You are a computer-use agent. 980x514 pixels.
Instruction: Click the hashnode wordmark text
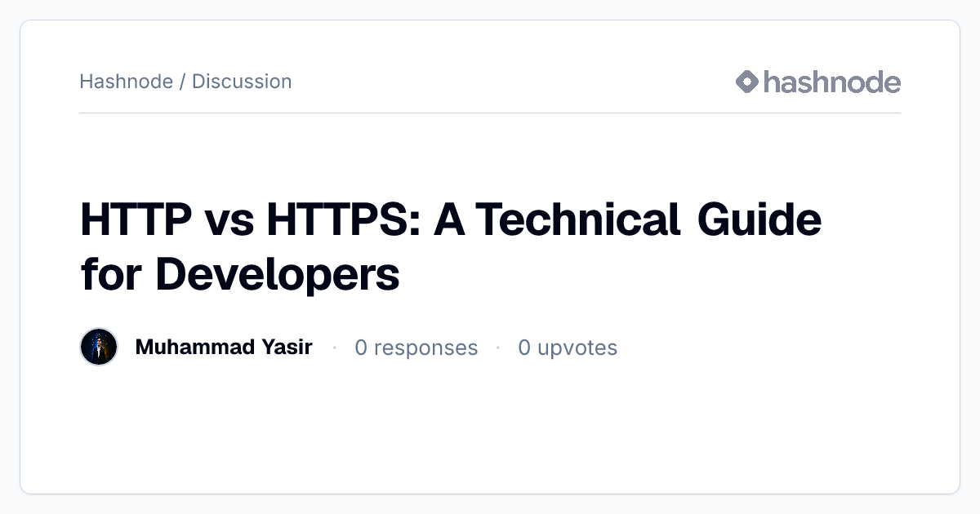tap(831, 82)
